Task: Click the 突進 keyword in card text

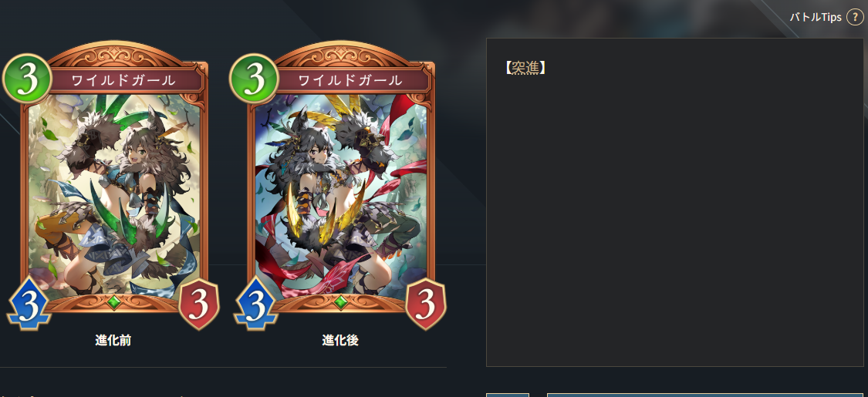Action: click(x=524, y=68)
